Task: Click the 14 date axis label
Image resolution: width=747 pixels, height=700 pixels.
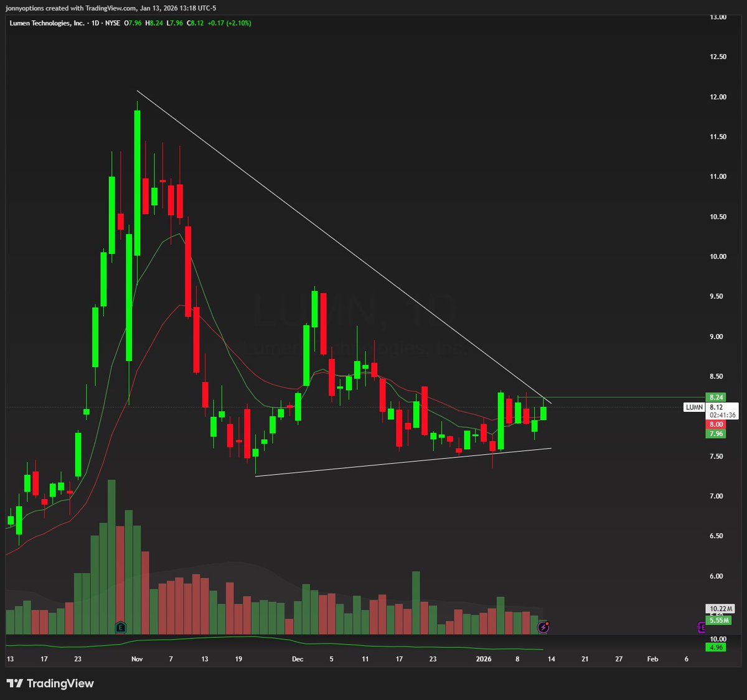Action: [x=552, y=659]
